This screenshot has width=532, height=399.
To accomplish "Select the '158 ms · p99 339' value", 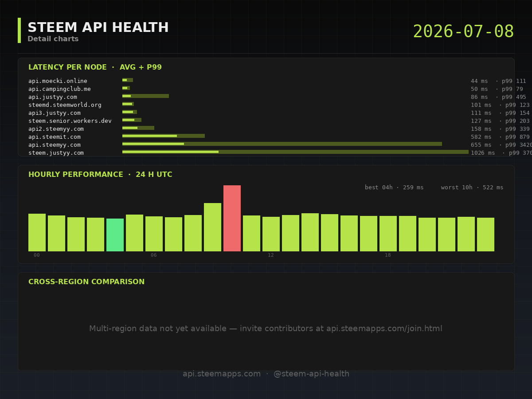I will click(x=500, y=129).
